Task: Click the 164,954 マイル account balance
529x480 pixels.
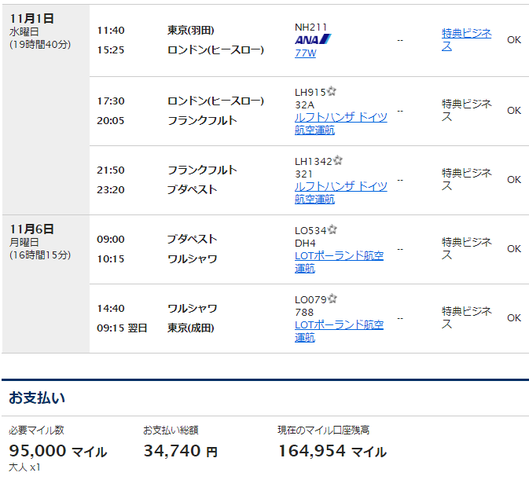Action: tap(332, 451)
